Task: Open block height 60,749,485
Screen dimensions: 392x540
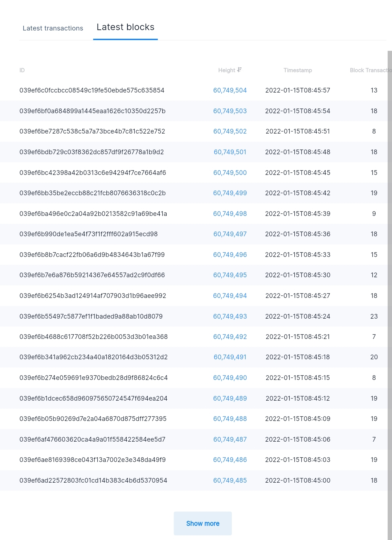Action: [x=230, y=480]
